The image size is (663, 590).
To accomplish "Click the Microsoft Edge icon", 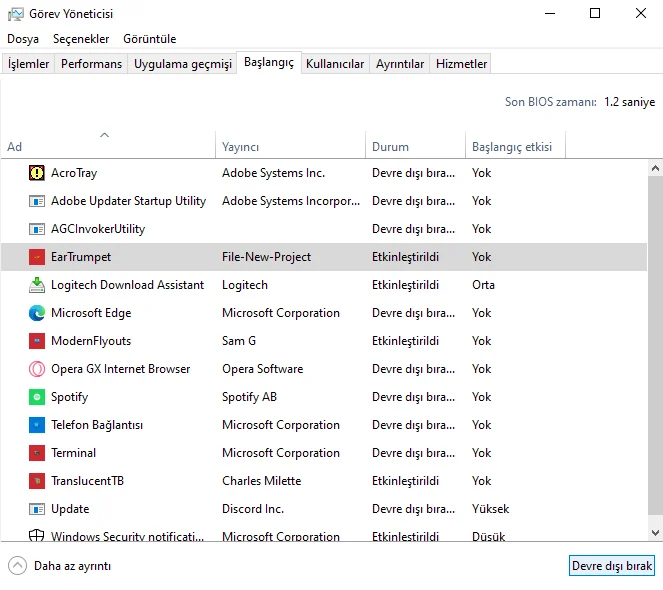I will coord(37,313).
